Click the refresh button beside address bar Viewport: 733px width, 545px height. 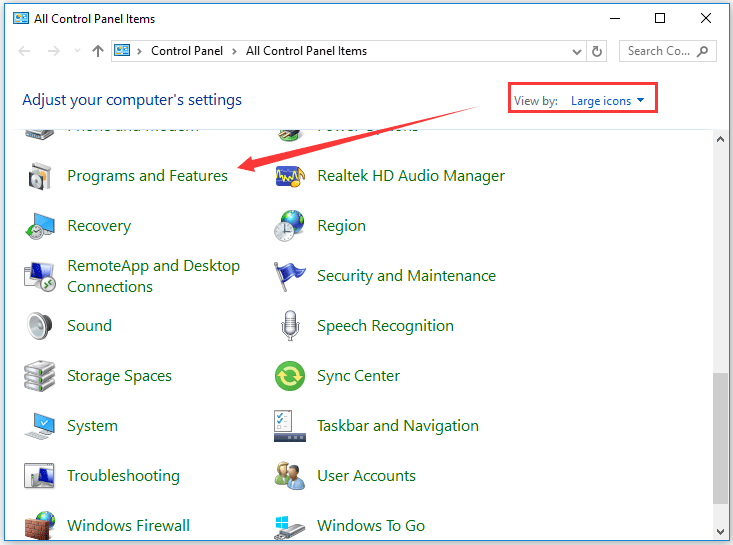point(597,51)
